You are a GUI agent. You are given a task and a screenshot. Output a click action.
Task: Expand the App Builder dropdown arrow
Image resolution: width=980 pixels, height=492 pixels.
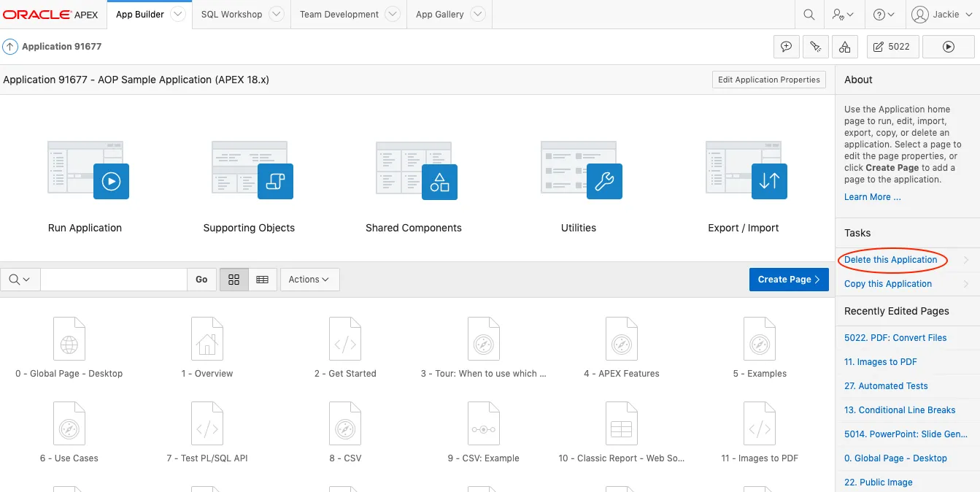click(178, 15)
